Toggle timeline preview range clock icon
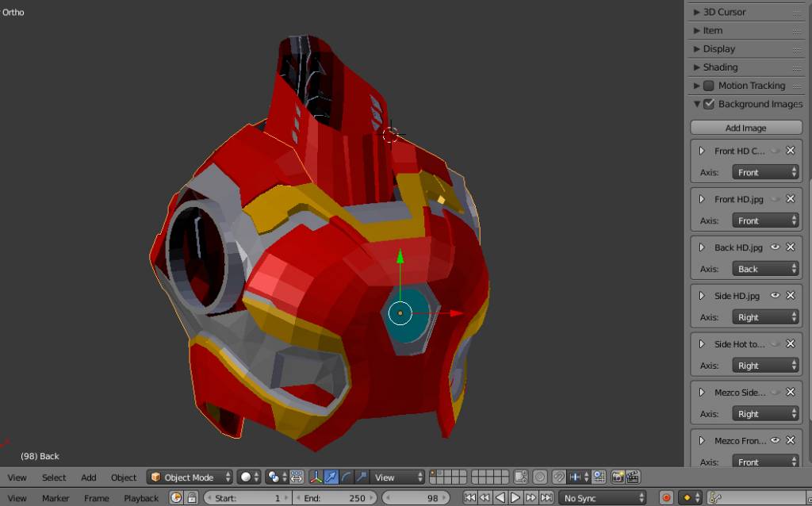 click(x=176, y=498)
